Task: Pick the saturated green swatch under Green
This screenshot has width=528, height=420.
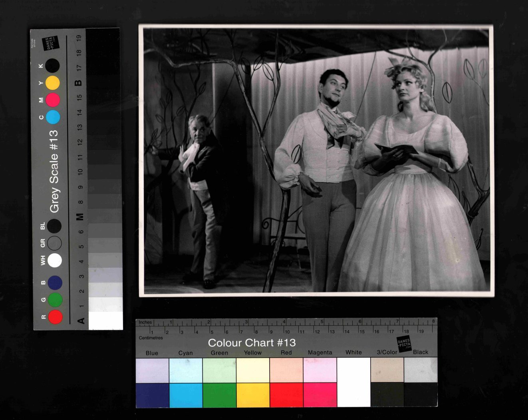Action: tap(219, 395)
